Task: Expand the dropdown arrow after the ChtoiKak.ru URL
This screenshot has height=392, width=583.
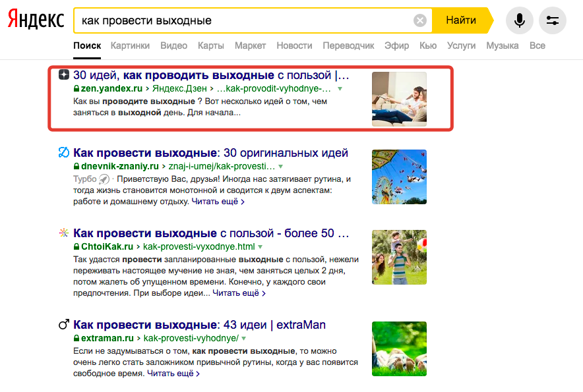Action: pos(261,246)
